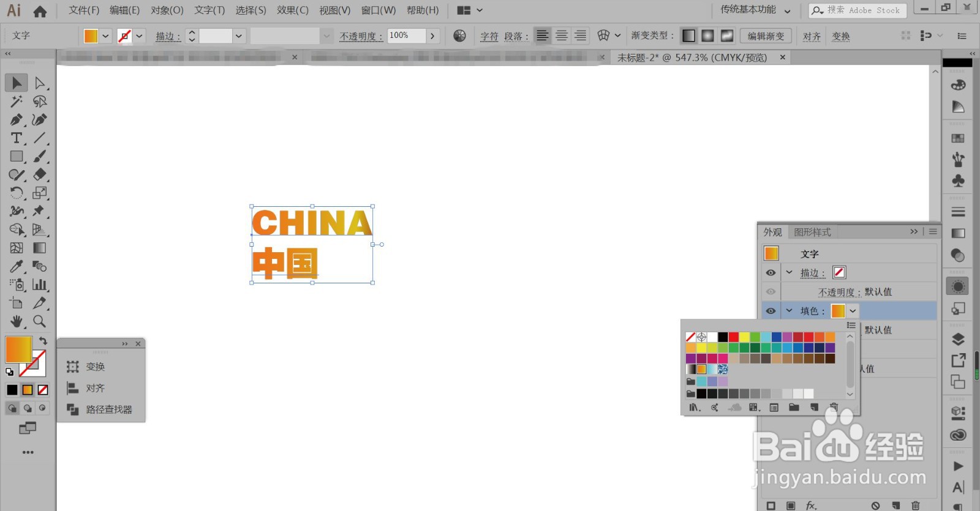Select freeform gradient type button
980x511 pixels.
coord(727,35)
